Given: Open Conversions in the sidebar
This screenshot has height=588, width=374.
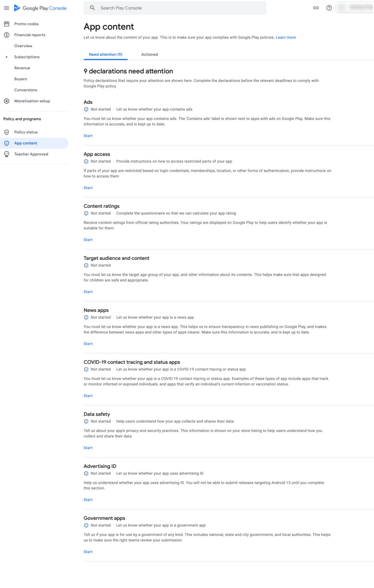Looking at the screenshot, I should tap(26, 90).
